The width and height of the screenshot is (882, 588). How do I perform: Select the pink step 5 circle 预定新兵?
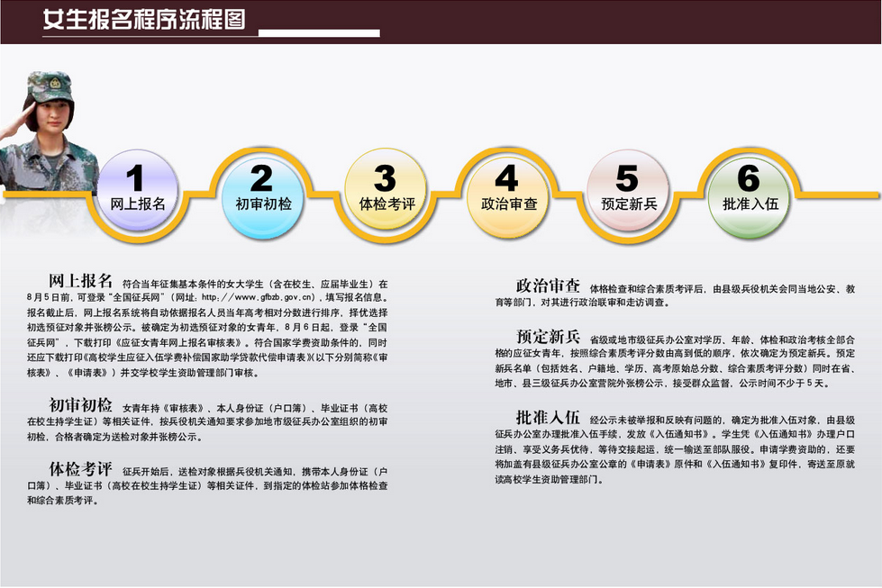pos(628,192)
